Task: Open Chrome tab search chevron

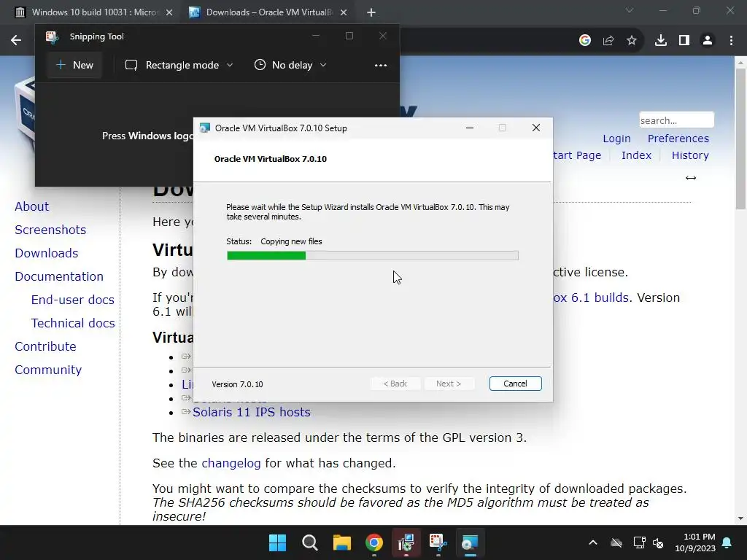Action: (x=630, y=10)
